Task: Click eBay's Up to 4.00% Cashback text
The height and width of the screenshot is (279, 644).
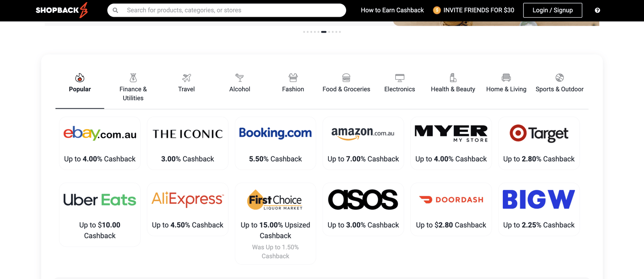Action: [x=100, y=159]
